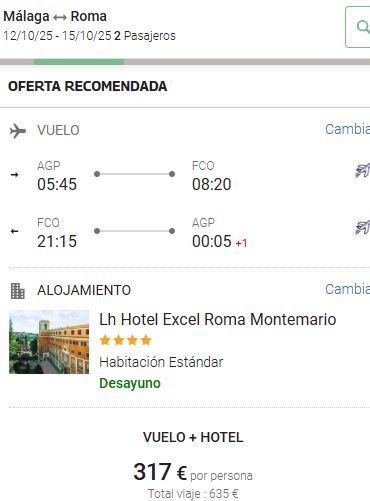This screenshot has height=501, width=370.
Task: Click the four-star hotel rating
Action: [x=125, y=340]
